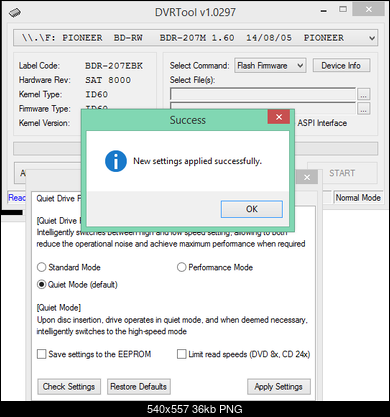Click the blue information icon in Success dialog
Image resolution: width=390 pixels, height=417 pixels.
[x=116, y=161]
